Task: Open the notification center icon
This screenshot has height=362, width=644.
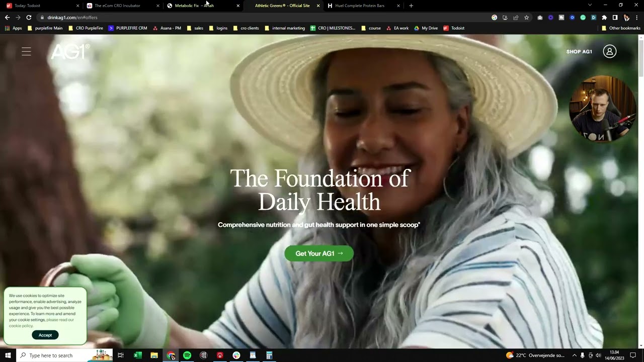Action: 633,355
